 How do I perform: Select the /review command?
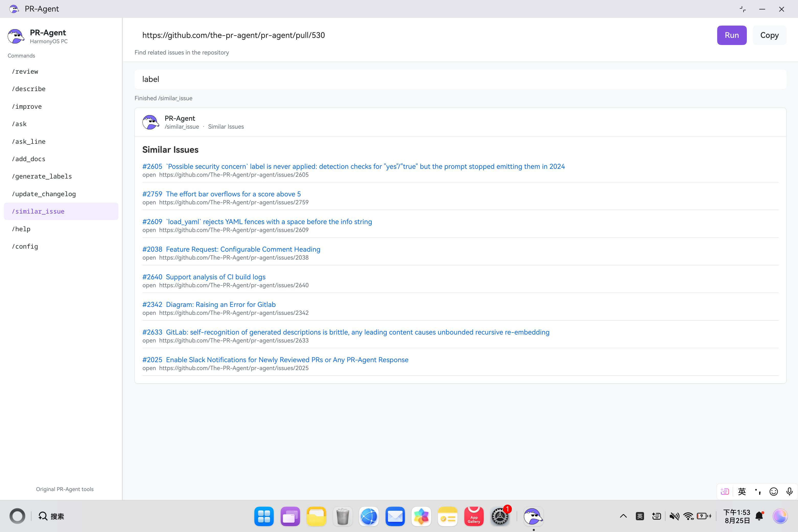click(61, 72)
